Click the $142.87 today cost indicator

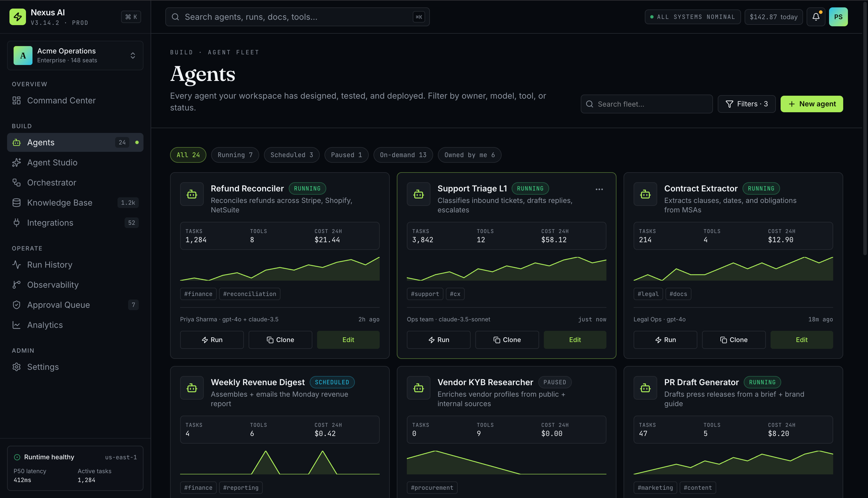click(x=773, y=17)
